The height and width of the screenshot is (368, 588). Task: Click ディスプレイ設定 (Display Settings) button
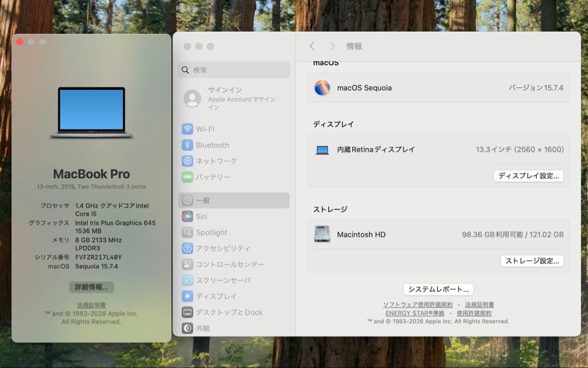tap(529, 176)
